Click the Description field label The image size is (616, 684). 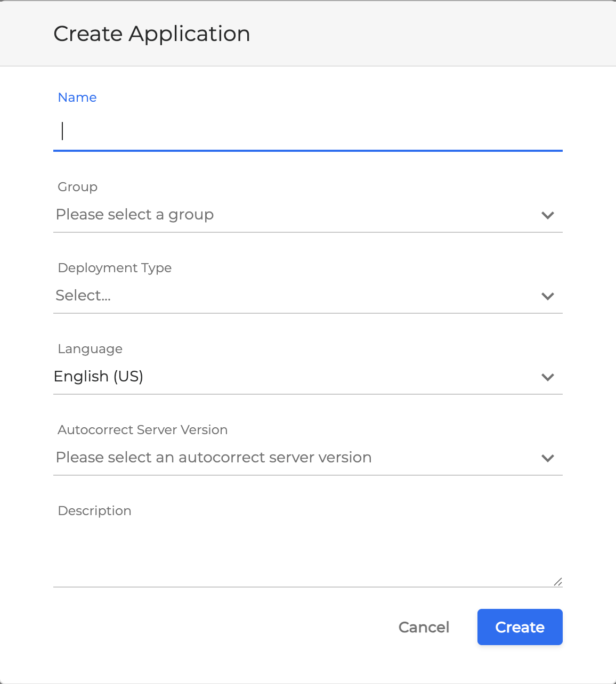(95, 511)
